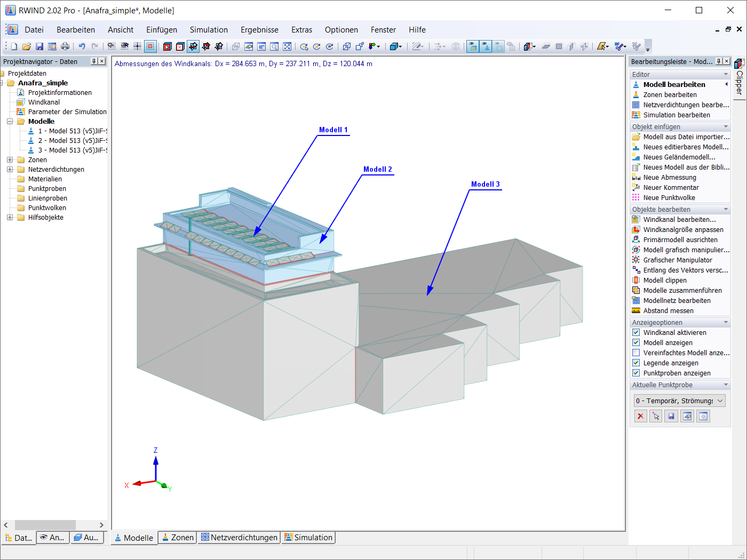Click the Neue Punktwolke dots icon
This screenshot has height=560, width=747.
(x=636, y=197)
